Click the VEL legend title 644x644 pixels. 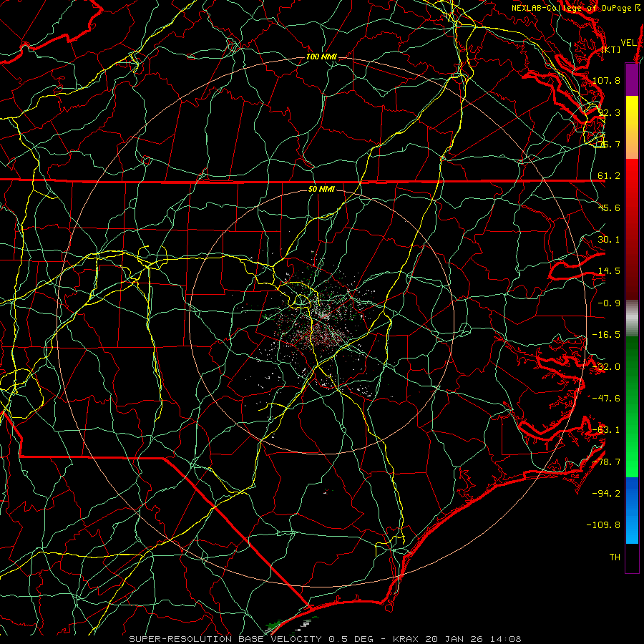(x=629, y=43)
